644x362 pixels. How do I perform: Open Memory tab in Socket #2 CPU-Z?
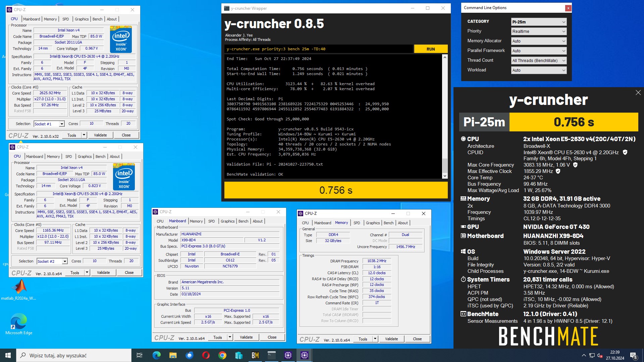(53, 157)
